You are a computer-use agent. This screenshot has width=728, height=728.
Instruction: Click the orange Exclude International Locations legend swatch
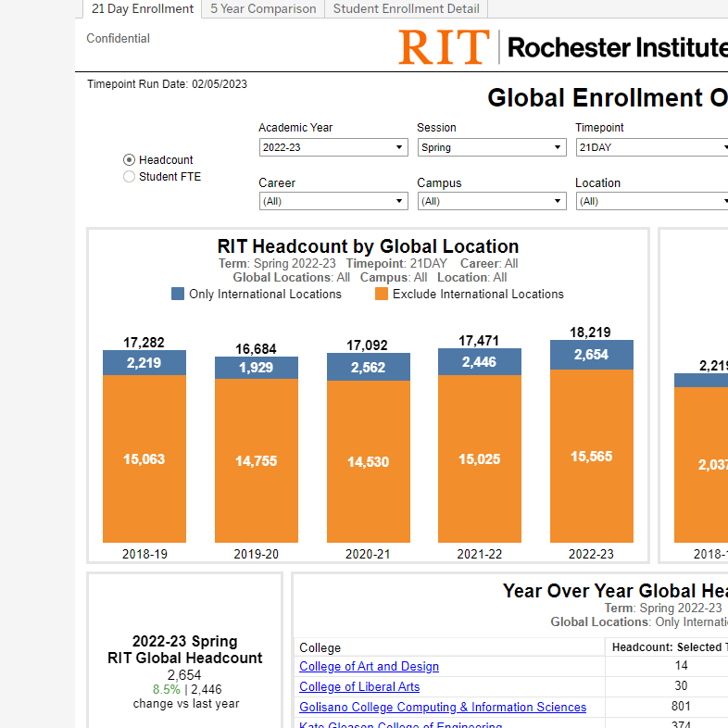coord(382,294)
